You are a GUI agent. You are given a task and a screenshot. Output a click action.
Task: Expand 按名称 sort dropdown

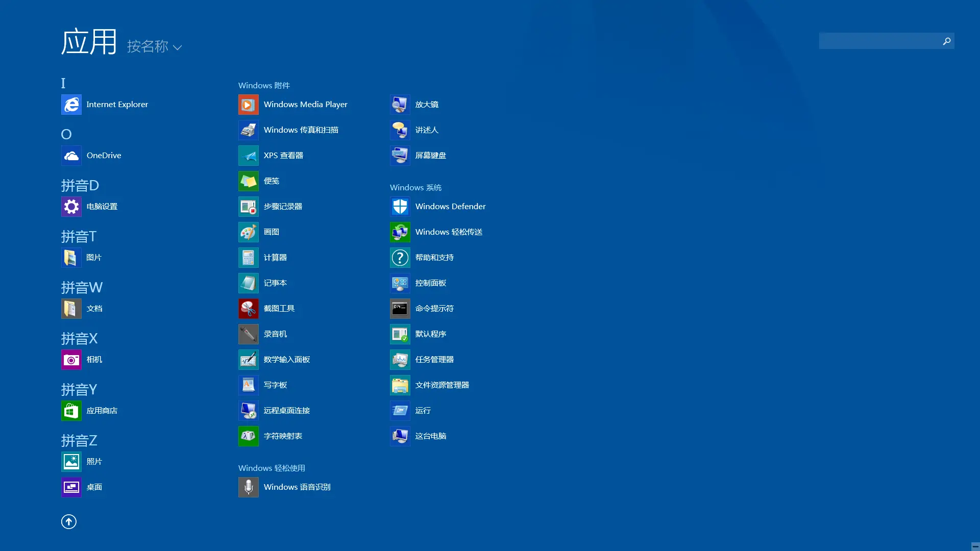click(x=154, y=47)
